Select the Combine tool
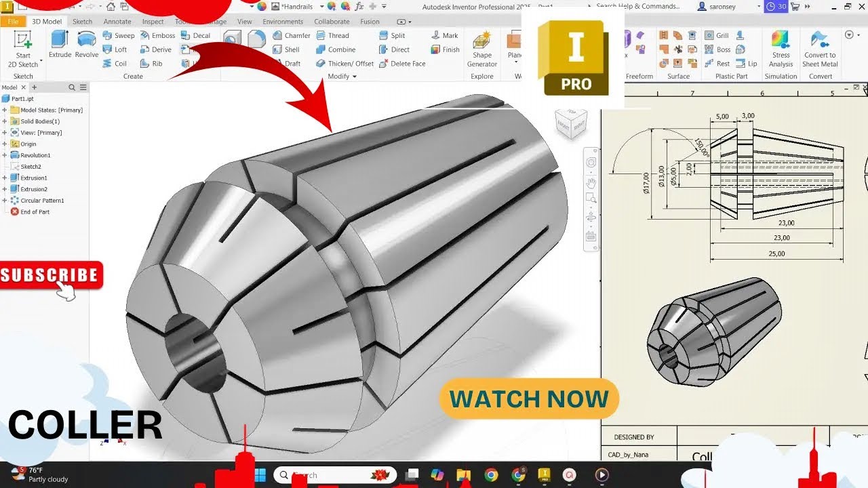 (x=336, y=49)
